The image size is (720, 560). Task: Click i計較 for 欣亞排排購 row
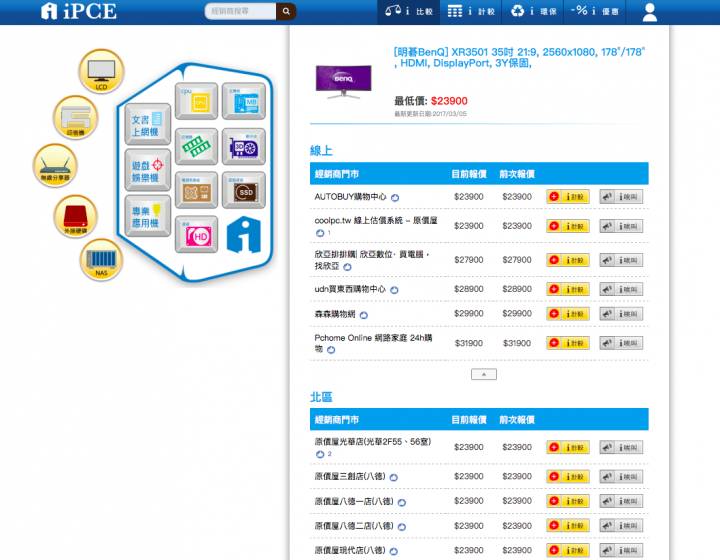[568, 260]
